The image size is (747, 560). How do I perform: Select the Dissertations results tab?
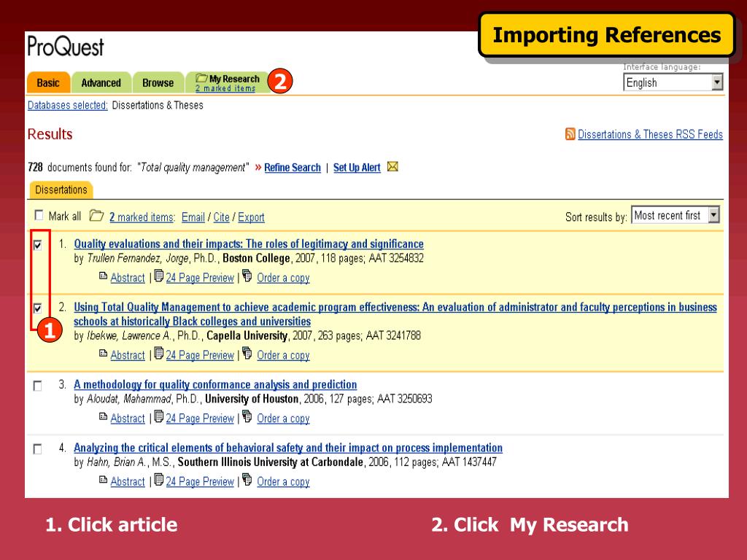point(61,190)
